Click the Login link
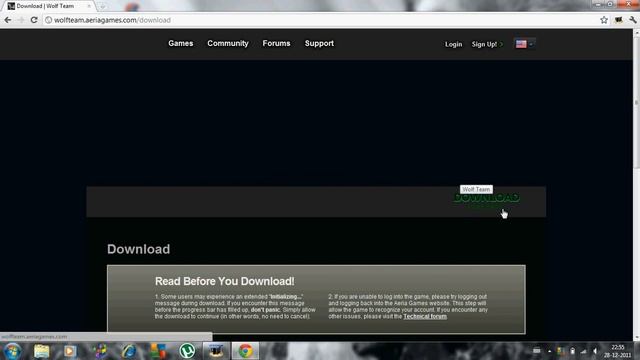The image size is (640, 360). (453, 44)
